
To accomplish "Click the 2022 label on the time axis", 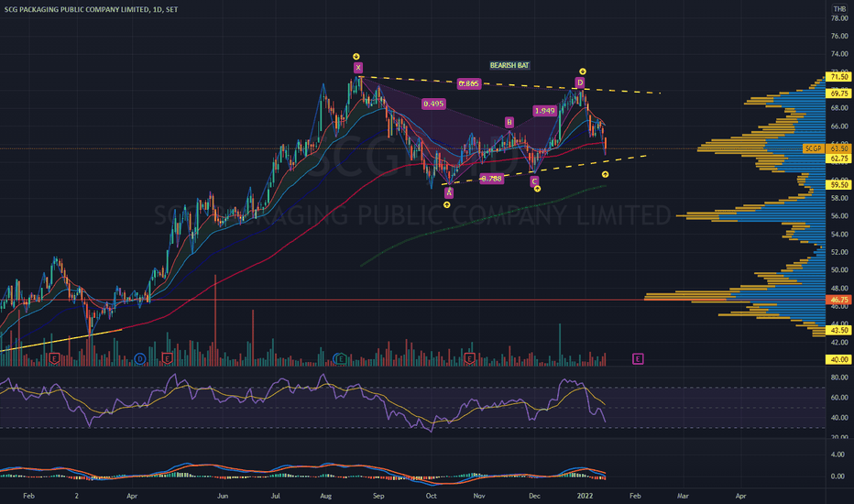I will coord(585,496).
